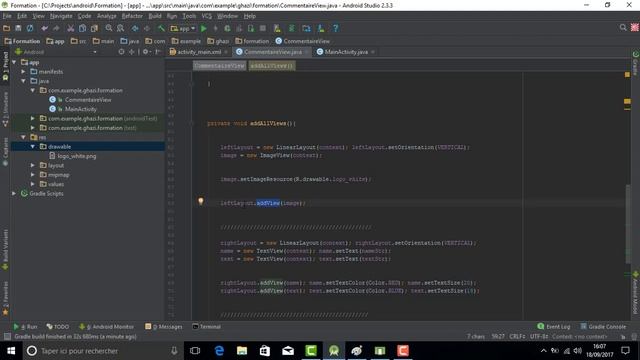The width and height of the screenshot is (640, 360).
Task: Click the Replace magnifier icon
Action: pos(120,28)
